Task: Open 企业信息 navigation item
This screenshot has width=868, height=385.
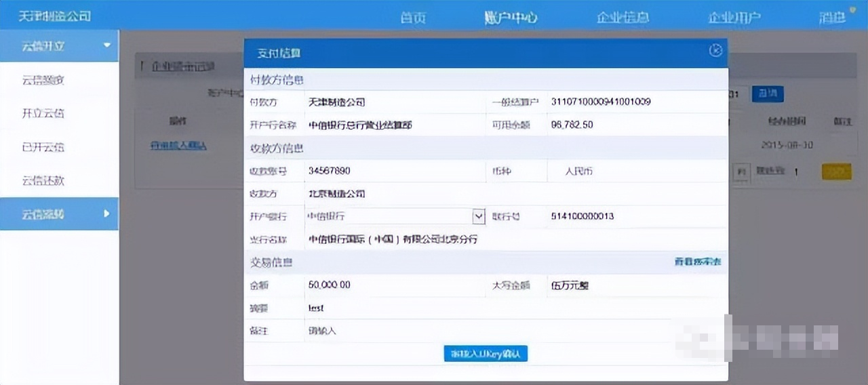Action: pyautogui.click(x=623, y=18)
